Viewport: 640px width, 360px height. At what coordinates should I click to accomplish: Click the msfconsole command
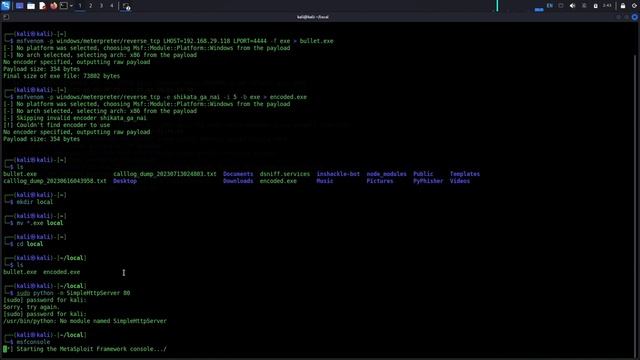click(x=33, y=342)
